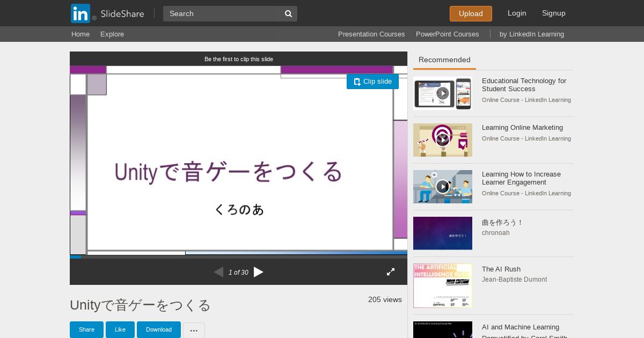Open PowerPoint Courses menu item

click(447, 34)
